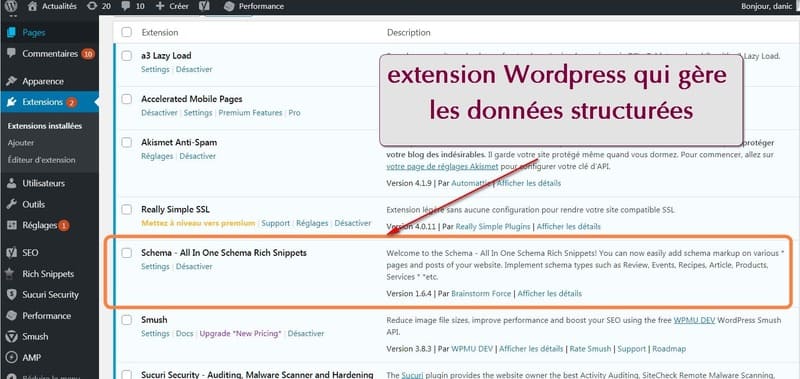
Task: Open Settings for Schema Rich Snippets
Action: point(155,266)
